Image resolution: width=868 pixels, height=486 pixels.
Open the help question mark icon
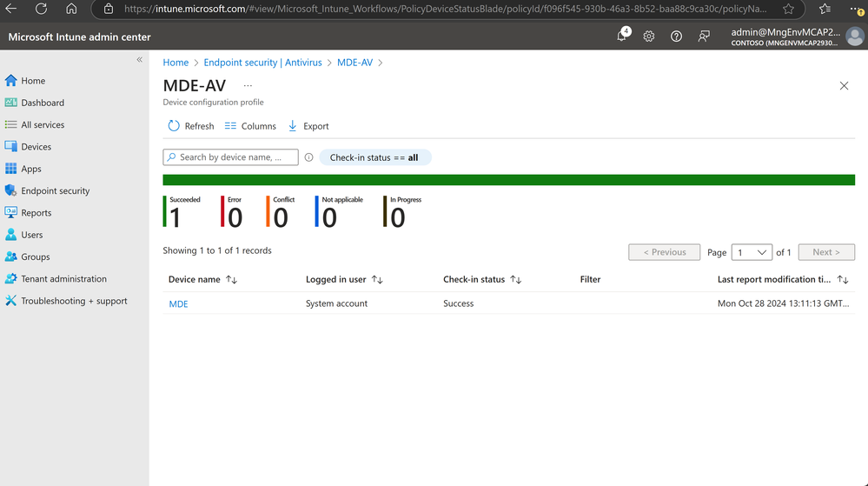pos(676,37)
